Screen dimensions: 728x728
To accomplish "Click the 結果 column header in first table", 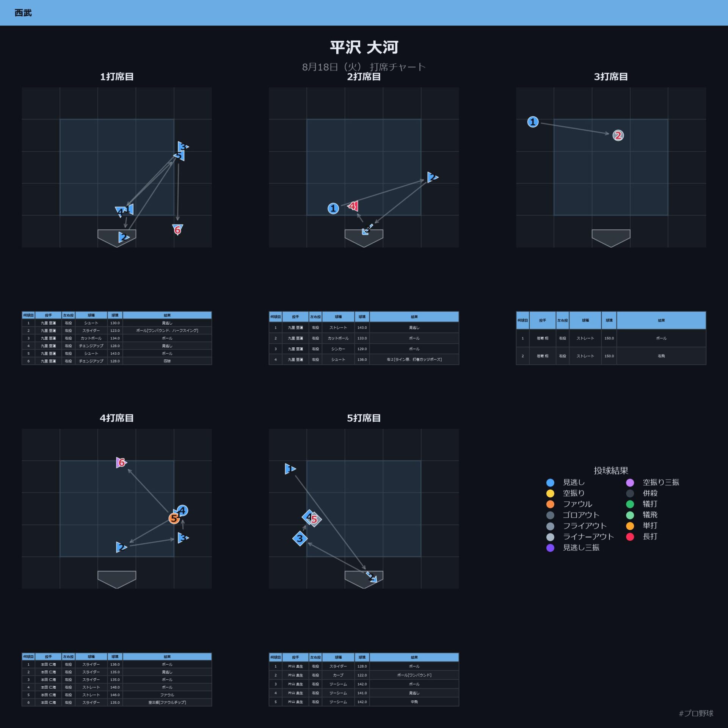I will click(167, 315).
